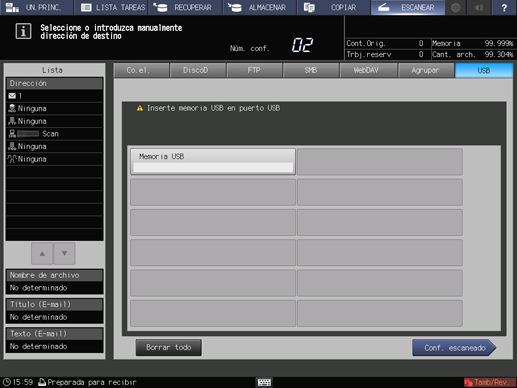The image size is (517, 388).
Task: Click the Preparada para recibir status icon
Action: (x=42, y=382)
